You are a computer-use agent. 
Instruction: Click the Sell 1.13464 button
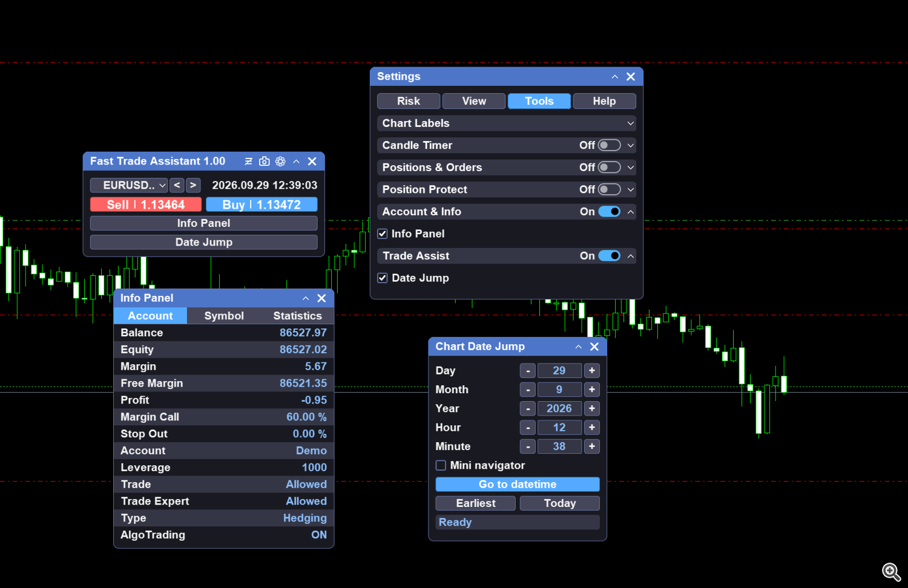tap(146, 204)
